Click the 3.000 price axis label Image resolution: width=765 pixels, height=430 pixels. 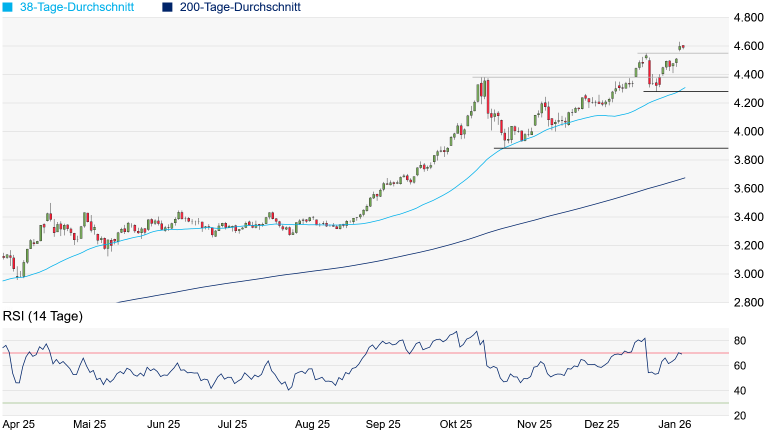(x=745, y=274)
